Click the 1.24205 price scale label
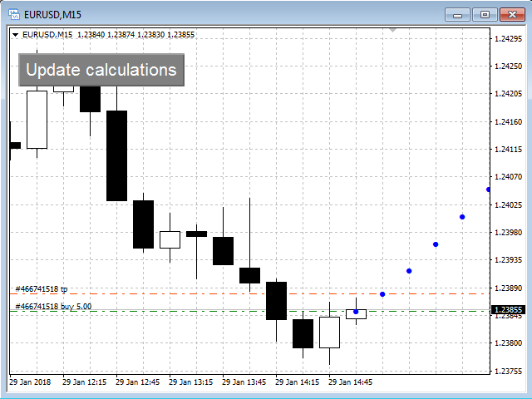Viewport: 532px width, 399px height. click(x=508, y=94)
